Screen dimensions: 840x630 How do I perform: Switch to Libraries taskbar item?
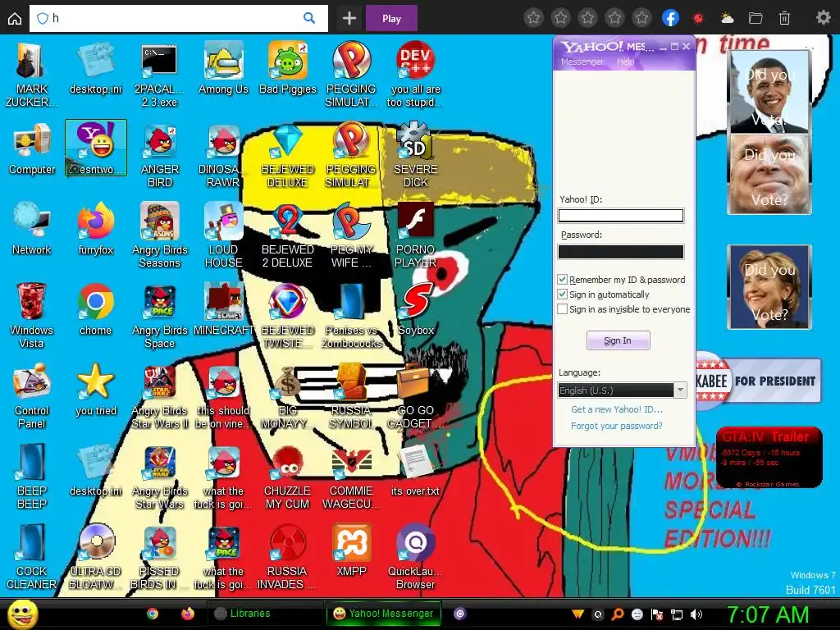click(x=264, y=614)
